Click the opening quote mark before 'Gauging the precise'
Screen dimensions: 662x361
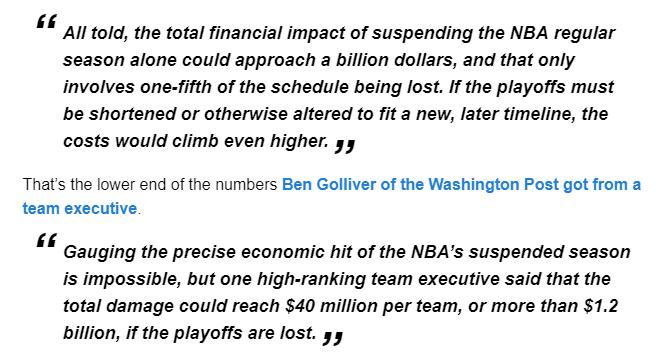coord(46,240)
